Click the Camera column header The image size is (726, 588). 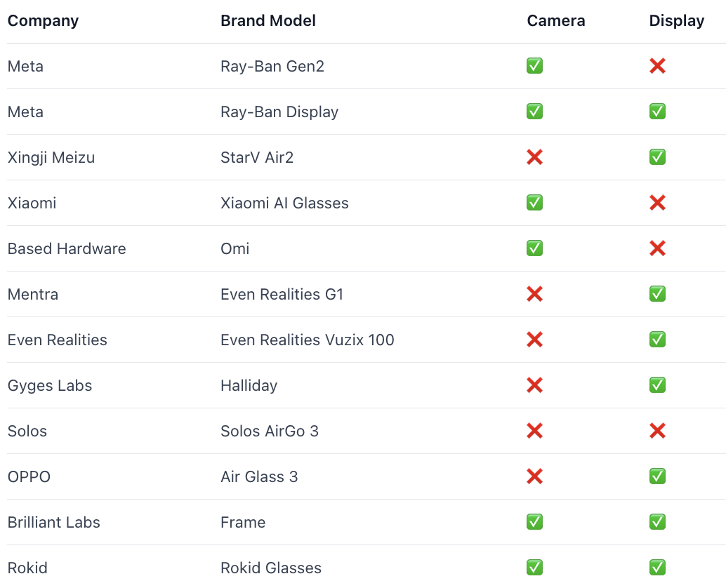(555, 20)
